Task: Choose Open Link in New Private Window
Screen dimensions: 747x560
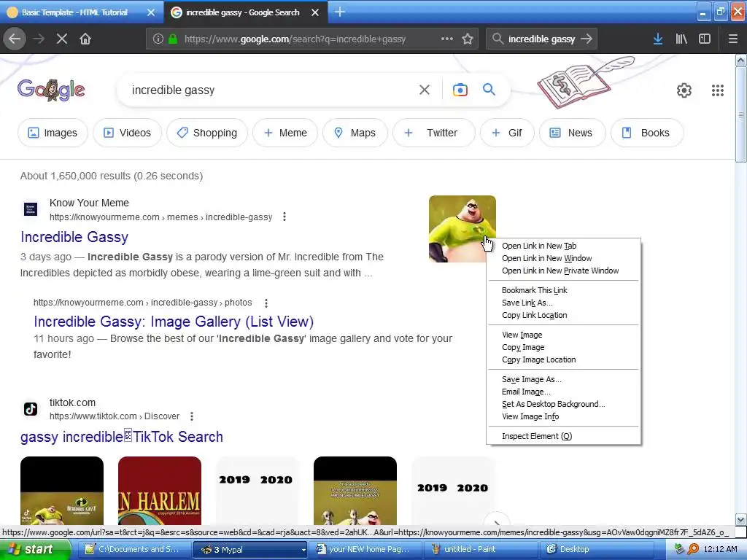Action: (563, 271)
